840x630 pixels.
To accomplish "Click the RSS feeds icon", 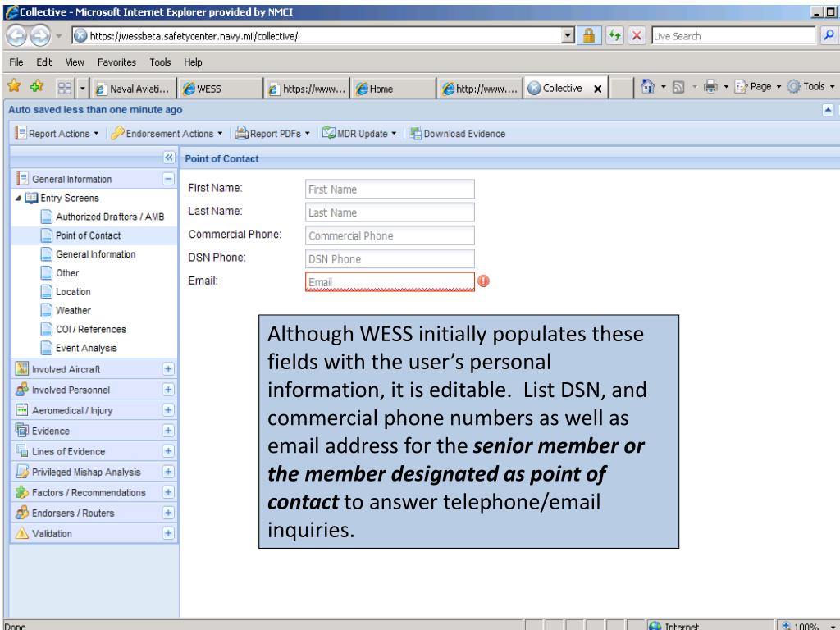I will (x=678, y=87).
